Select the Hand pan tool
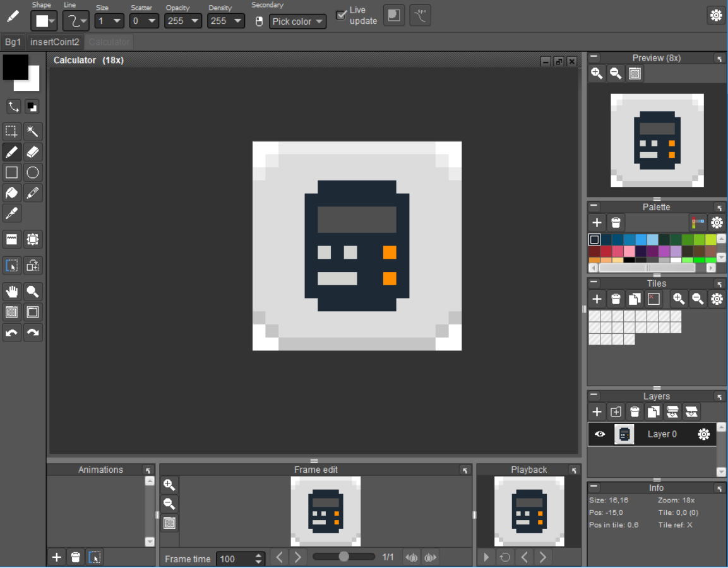This screenshot has height=568, width=728. (x=12, y=291)
